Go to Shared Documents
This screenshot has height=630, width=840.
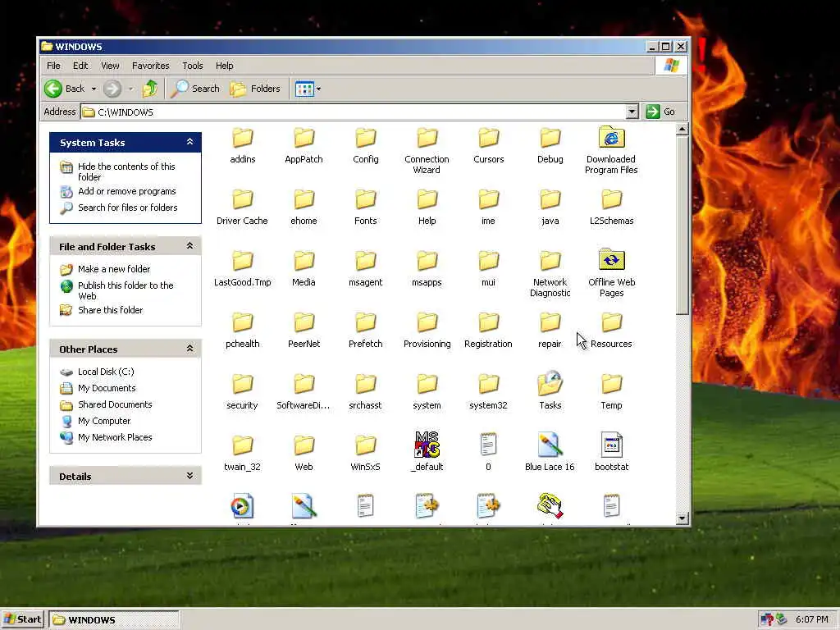coord(115,404)
